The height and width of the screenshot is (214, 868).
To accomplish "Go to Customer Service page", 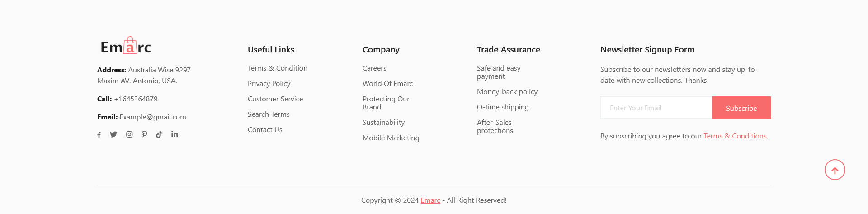I will tap(275, 99).
